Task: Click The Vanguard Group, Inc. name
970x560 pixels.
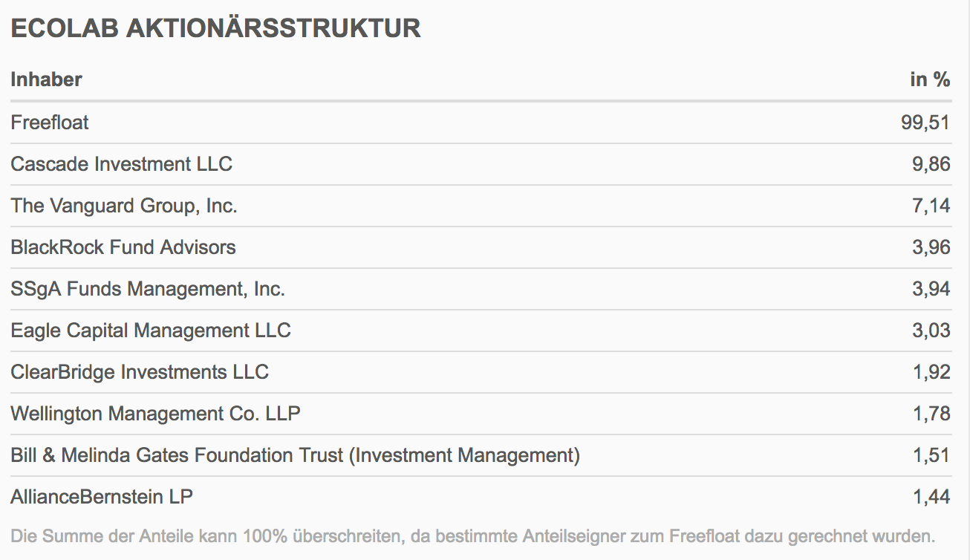Action: (124, 206)
